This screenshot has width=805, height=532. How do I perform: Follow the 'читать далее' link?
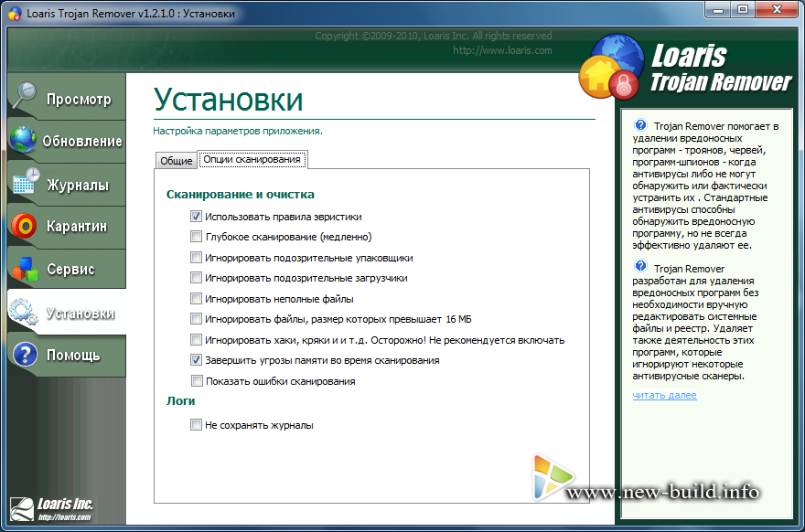tap(664, 395)
